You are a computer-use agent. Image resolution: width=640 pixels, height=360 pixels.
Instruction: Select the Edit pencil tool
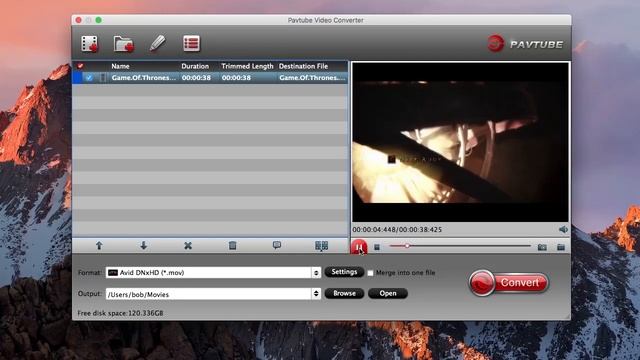pos(158,43)
